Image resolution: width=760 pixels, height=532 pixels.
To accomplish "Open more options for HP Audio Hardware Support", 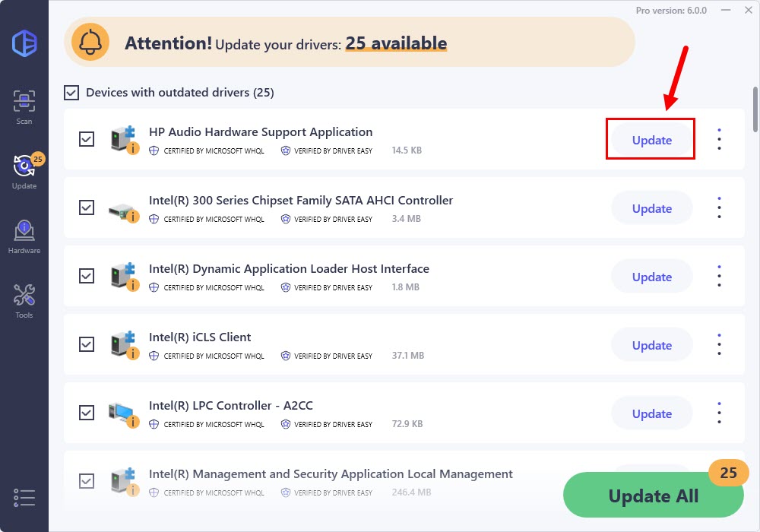I will coord(719,139).
